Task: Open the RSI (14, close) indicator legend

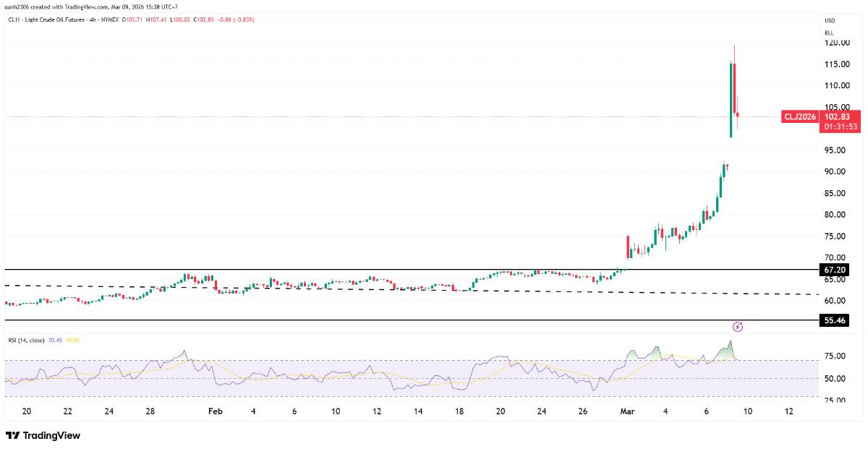Action: pyautogui.click(x=27, y=339)
